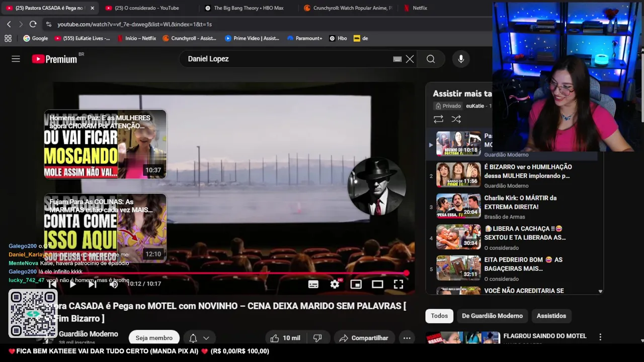Go to YouTube Premium home logo

click(x=54, y=59)
